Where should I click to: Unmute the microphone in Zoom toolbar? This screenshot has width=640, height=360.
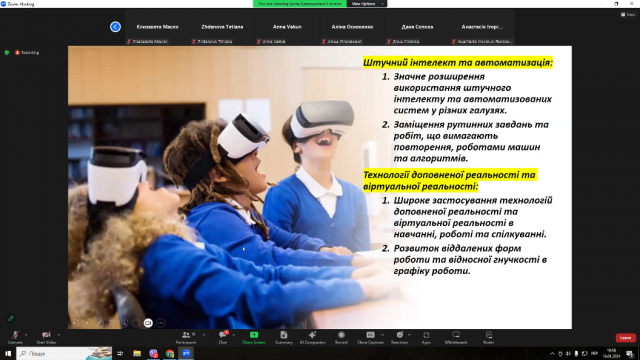click(15, 337)
